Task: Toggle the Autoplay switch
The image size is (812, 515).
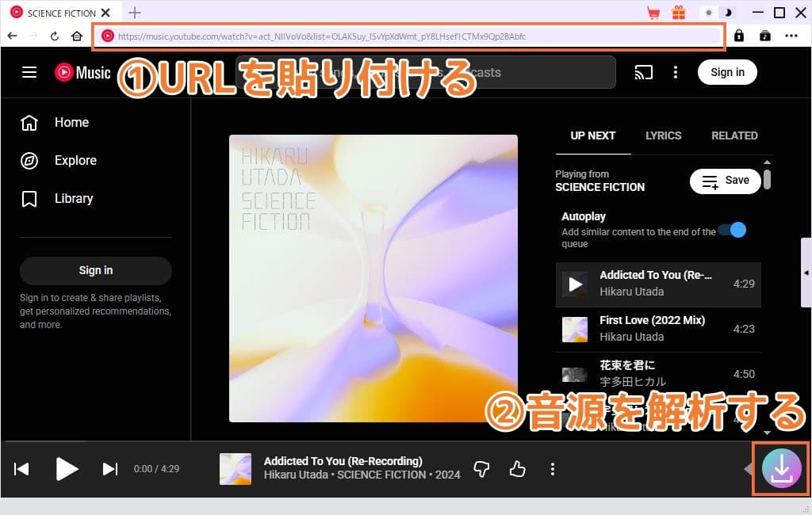Action: (732, 231)
